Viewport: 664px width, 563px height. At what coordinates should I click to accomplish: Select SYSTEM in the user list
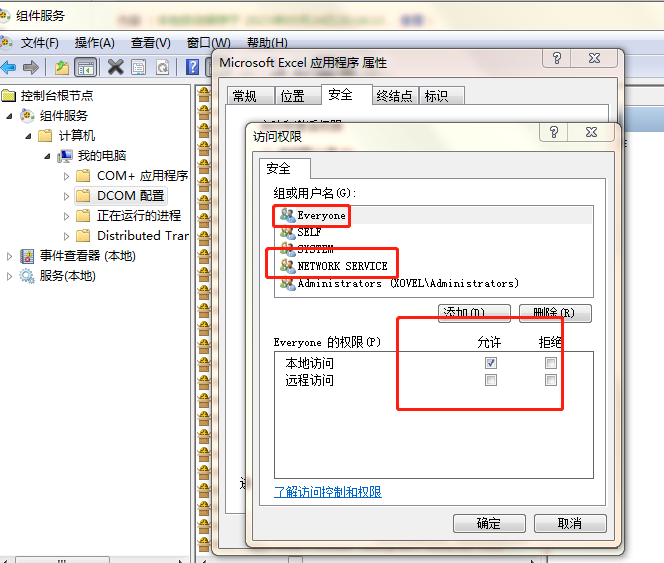434,249
